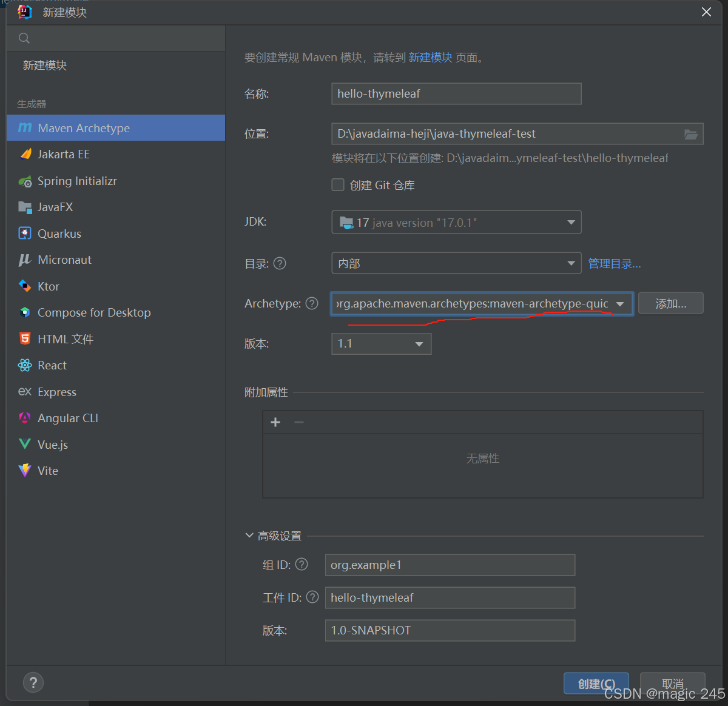Click the 组 ID input field
Image resolution: width=728 pixels, height=706 pixels.
coord(450,565)
